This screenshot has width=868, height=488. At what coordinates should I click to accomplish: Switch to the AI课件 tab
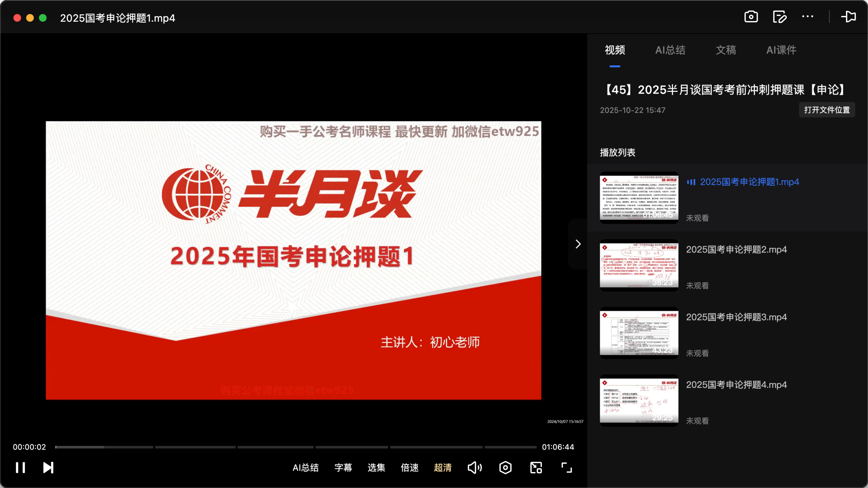[781, 50]
